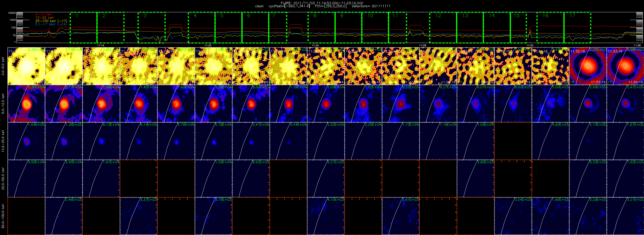644x235 pixels.
Task: Click the blue '0.1-17 MeV (-74)' legend entry
Action: [51, 24]
